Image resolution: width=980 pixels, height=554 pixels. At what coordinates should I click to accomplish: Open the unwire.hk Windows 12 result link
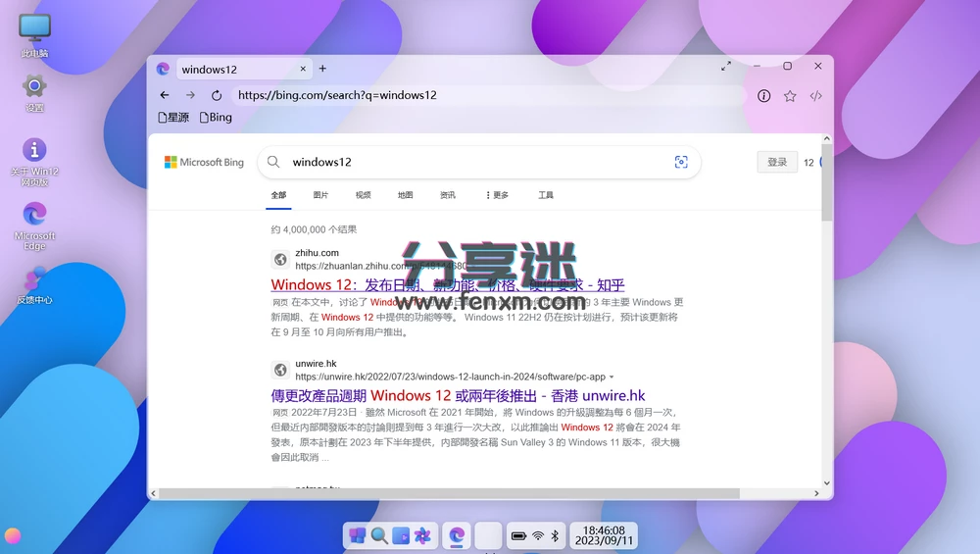pos(458,396)
